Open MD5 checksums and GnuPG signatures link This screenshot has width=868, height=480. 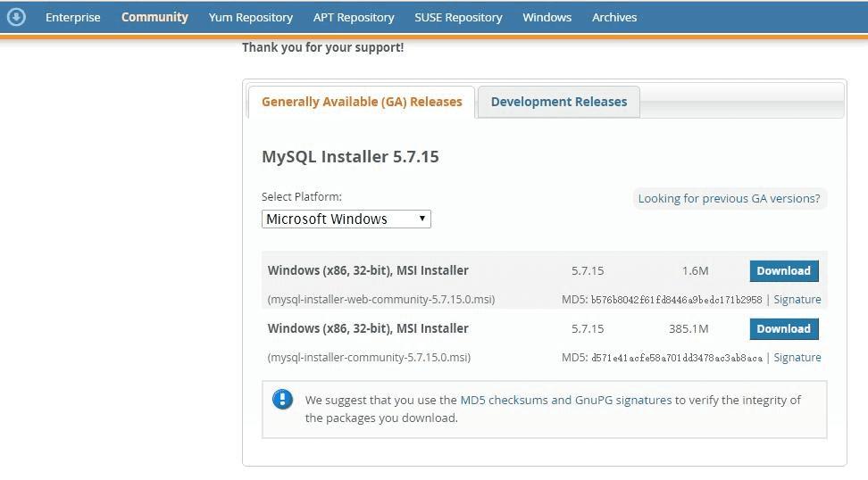click(565, 401)
